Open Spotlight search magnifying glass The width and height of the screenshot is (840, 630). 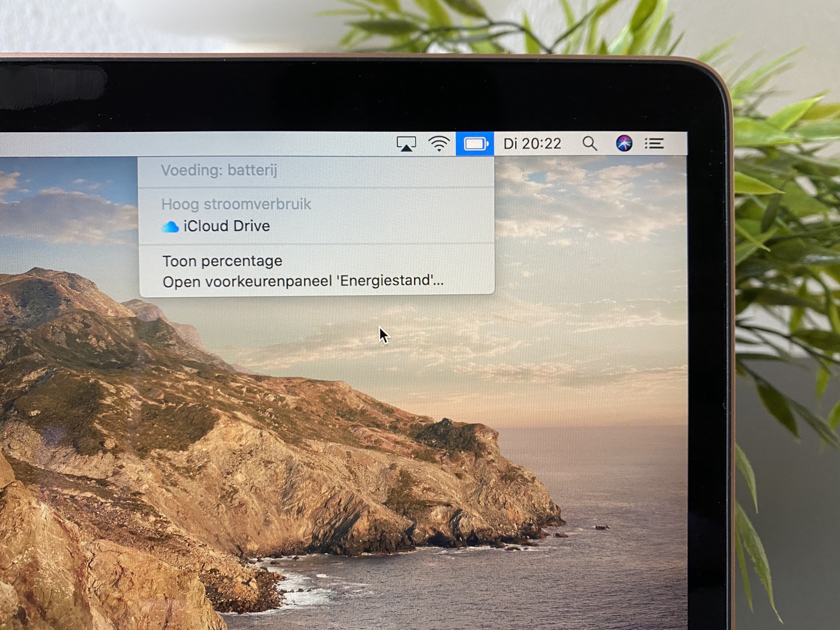(x=590, y=144)
